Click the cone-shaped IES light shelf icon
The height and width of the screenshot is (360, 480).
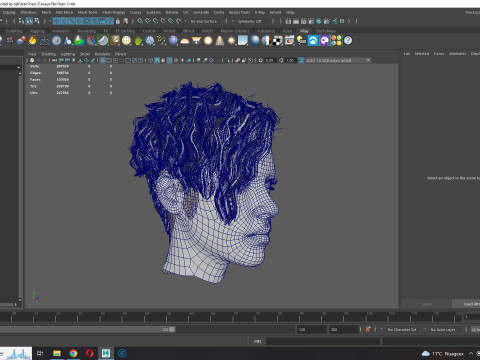pyautogui.click(x=220, y=41)
